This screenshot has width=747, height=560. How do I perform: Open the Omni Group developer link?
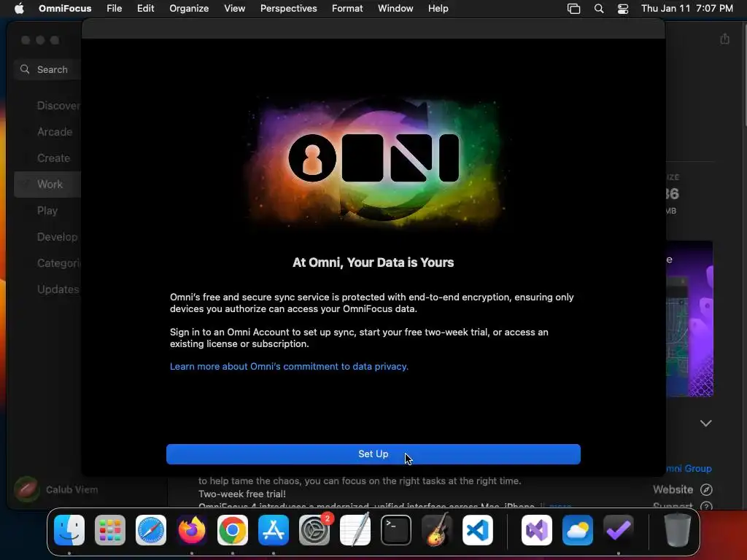pos(689,469)
